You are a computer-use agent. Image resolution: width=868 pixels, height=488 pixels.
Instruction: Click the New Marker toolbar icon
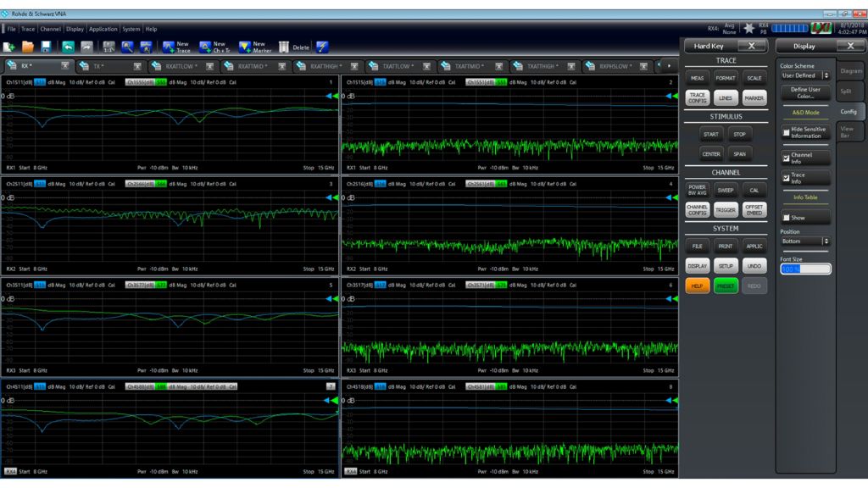(245, 47)
